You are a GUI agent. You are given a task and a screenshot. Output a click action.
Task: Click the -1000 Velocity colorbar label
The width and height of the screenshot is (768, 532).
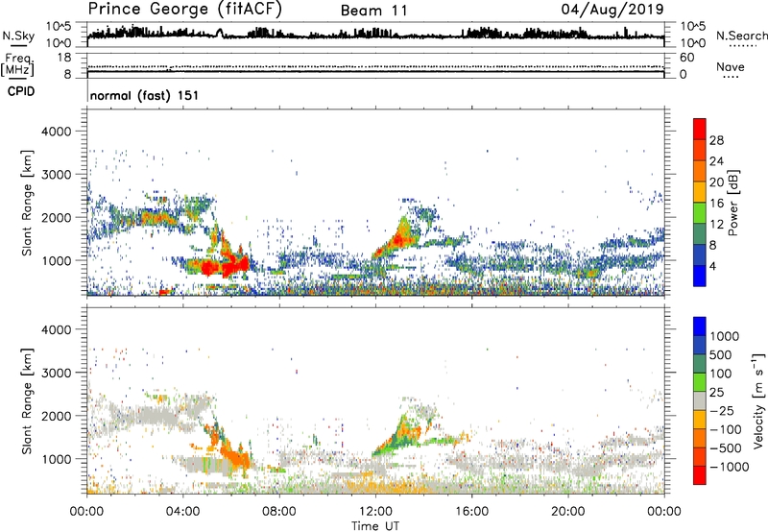pos(730,467)
